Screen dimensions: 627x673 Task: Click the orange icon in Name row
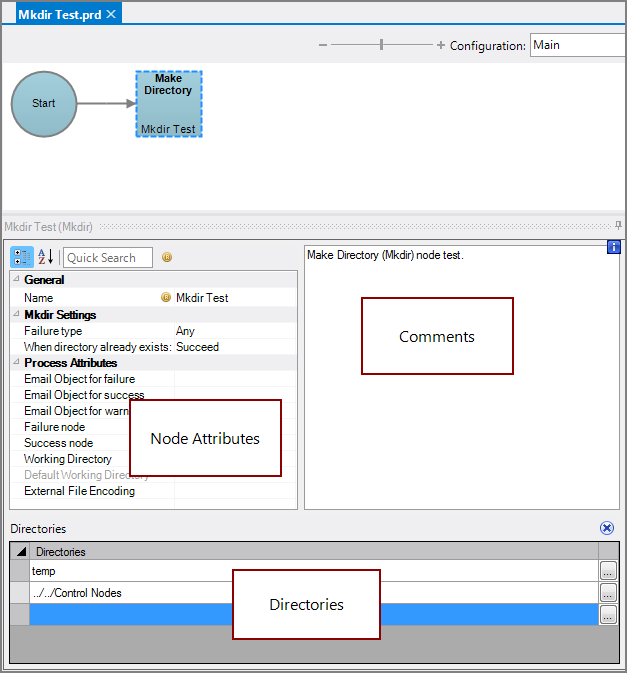click(166, 297)
